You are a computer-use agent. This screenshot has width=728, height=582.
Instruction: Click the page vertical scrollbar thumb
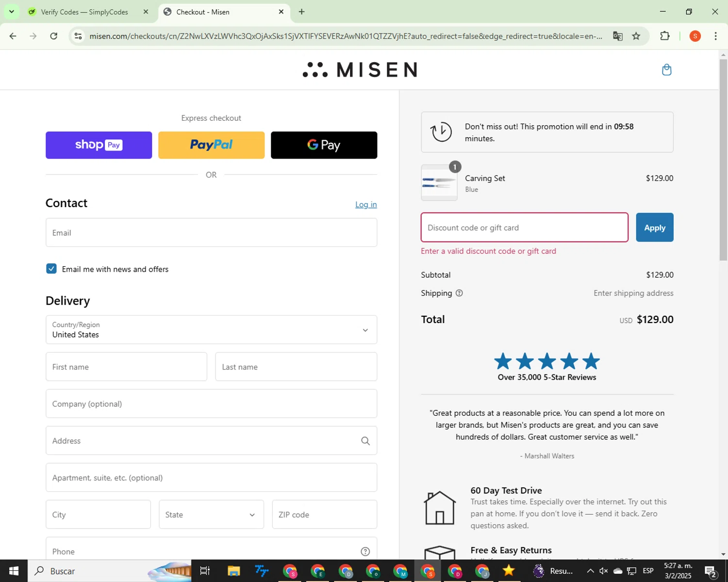coord(723,160)
